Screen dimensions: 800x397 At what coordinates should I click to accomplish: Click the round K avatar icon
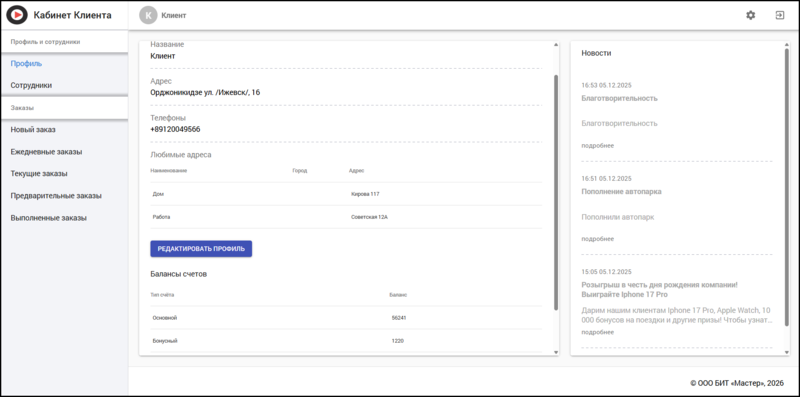click(148, 15)
